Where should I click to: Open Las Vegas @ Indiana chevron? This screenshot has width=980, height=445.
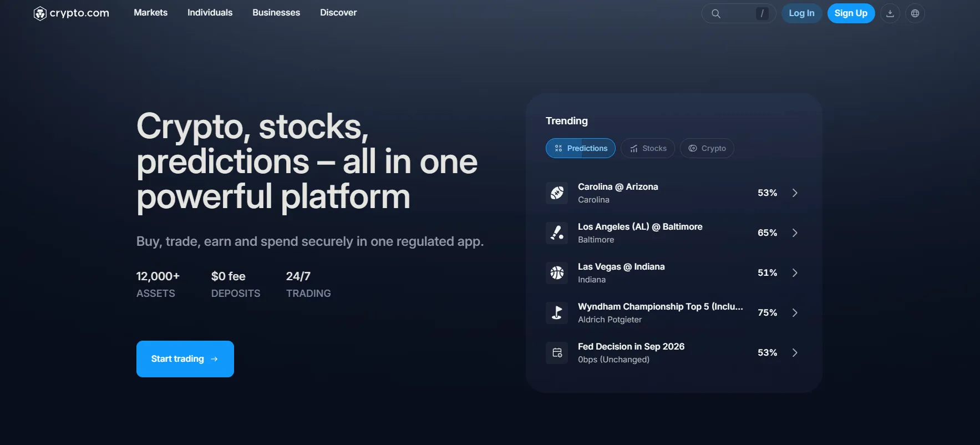(x=795, y=273)
